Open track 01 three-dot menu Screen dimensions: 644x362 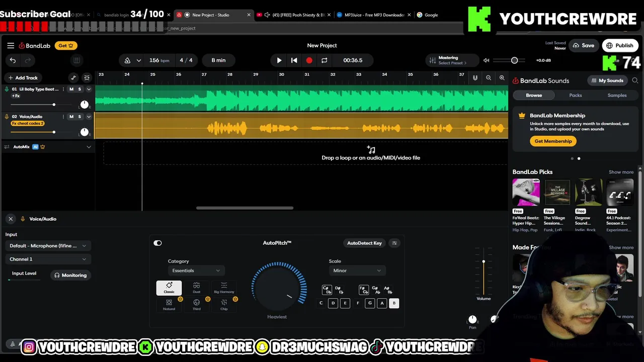(63, 89)
